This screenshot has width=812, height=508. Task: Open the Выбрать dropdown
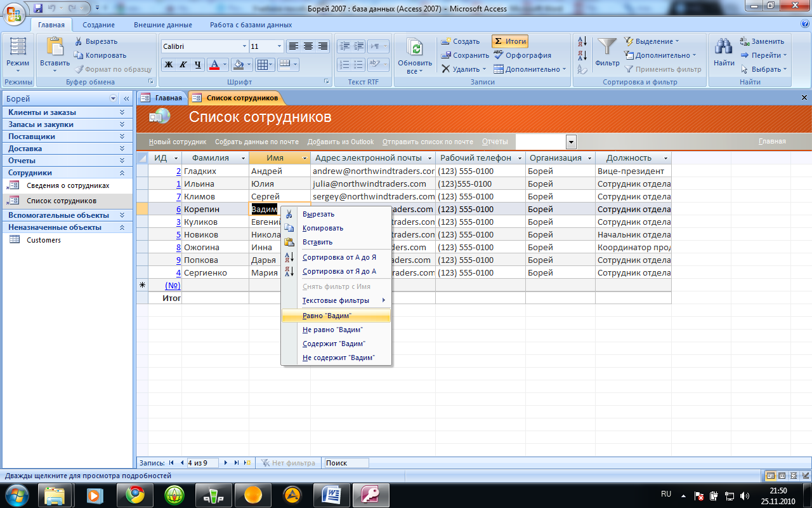[x=764, y=69]
